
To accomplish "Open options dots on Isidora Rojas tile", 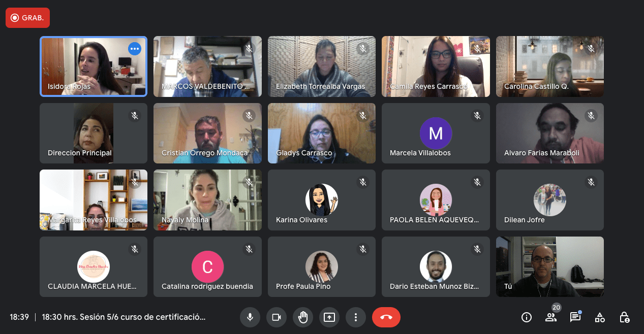I will pyautogui.click(x=135, y=49).
